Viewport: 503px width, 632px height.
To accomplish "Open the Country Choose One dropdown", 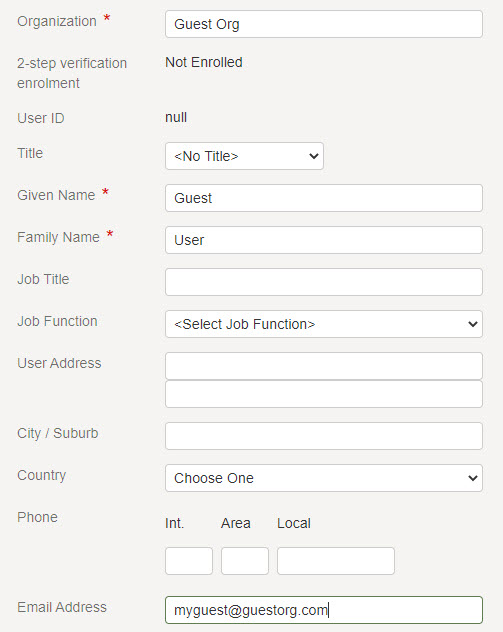I will tap(324, 478).
